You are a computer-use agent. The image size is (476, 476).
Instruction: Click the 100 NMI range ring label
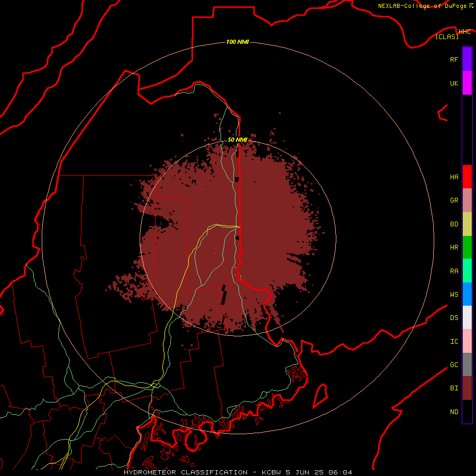(x=237, y=42)
